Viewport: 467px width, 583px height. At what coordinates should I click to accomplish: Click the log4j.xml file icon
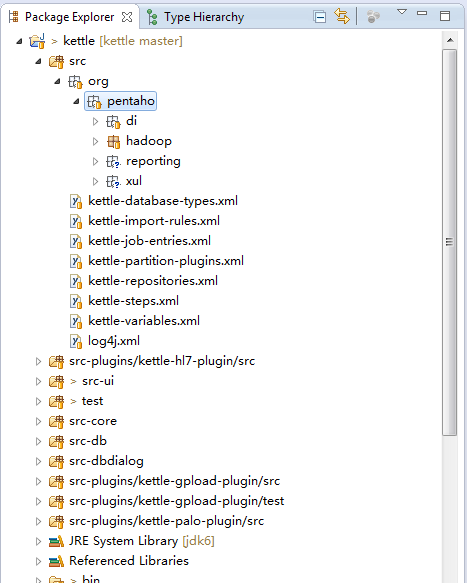pos(76,342)
